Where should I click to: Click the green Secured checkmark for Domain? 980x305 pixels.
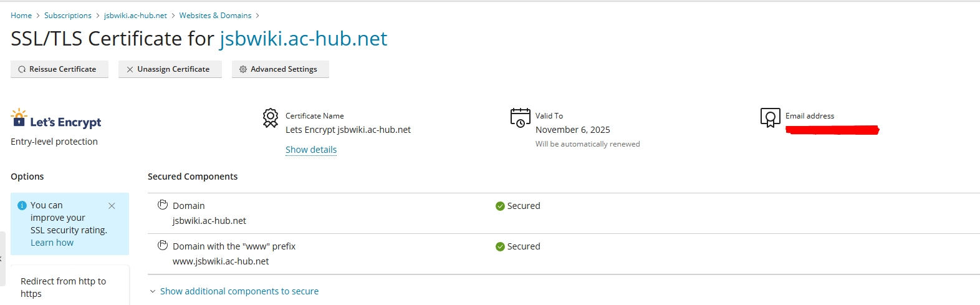point(500,206)
